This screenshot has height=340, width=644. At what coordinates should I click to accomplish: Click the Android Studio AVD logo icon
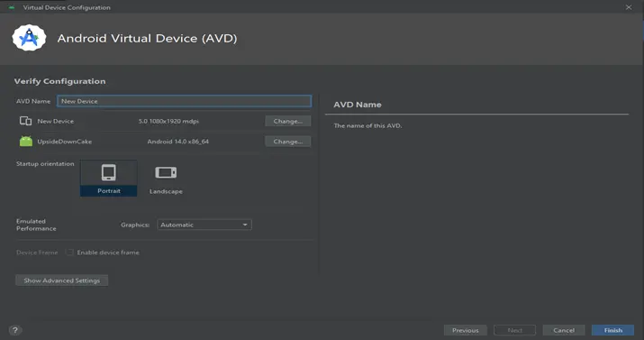29,38
